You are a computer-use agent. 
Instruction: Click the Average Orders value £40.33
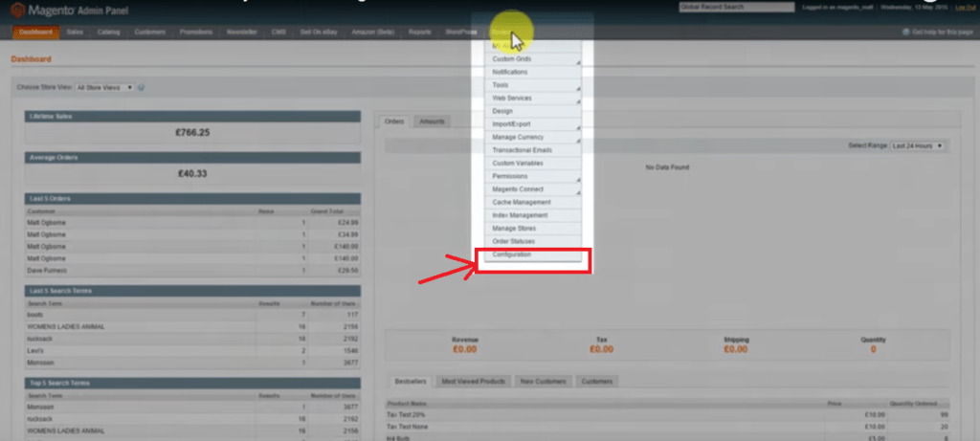(x=192, y=174)
